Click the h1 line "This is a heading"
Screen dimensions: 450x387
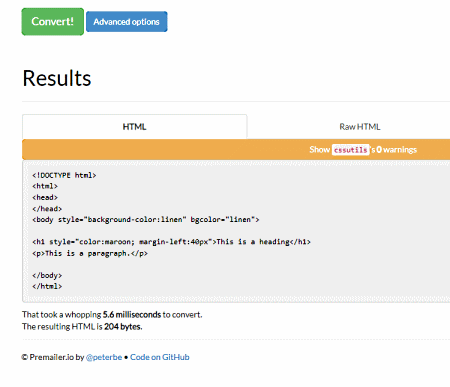point(171,242)
